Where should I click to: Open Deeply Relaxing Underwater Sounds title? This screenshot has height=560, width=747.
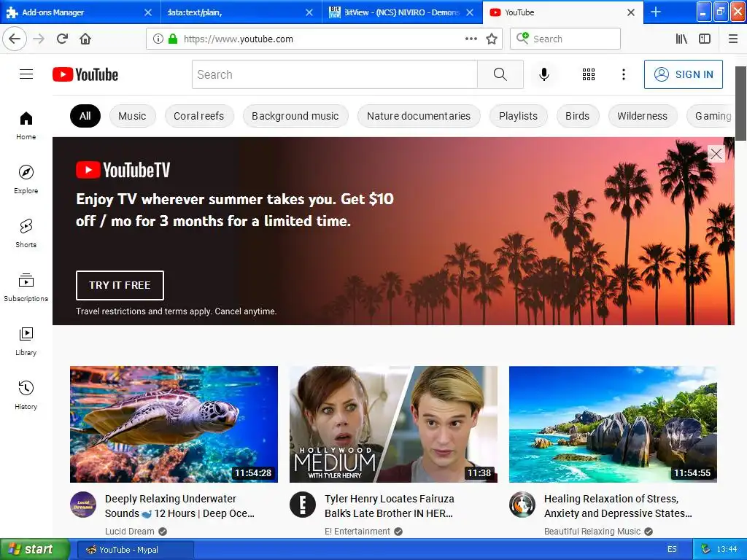coord(179,506)
